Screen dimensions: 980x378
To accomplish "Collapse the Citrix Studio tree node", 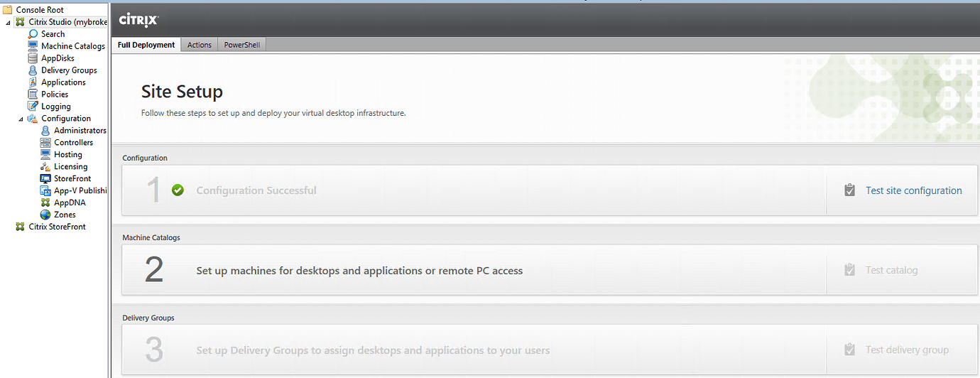I will (8, 22).
